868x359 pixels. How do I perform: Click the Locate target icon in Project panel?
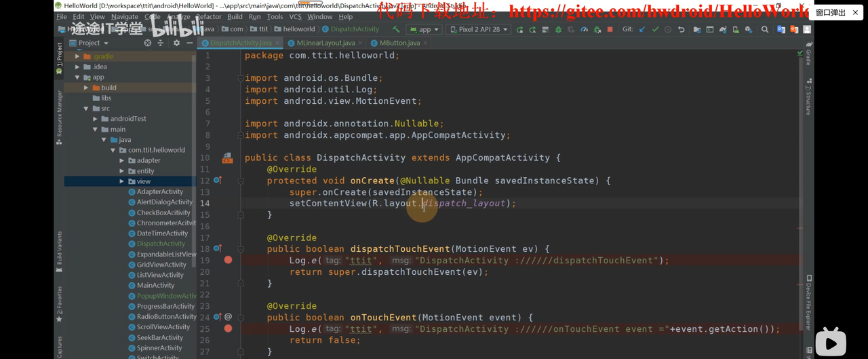pos(148,43)
